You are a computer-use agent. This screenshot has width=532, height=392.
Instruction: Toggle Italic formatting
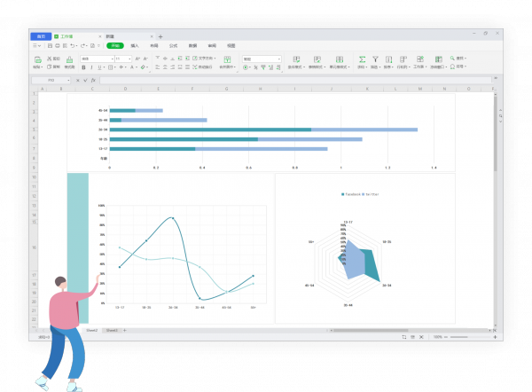click(90, 67)
